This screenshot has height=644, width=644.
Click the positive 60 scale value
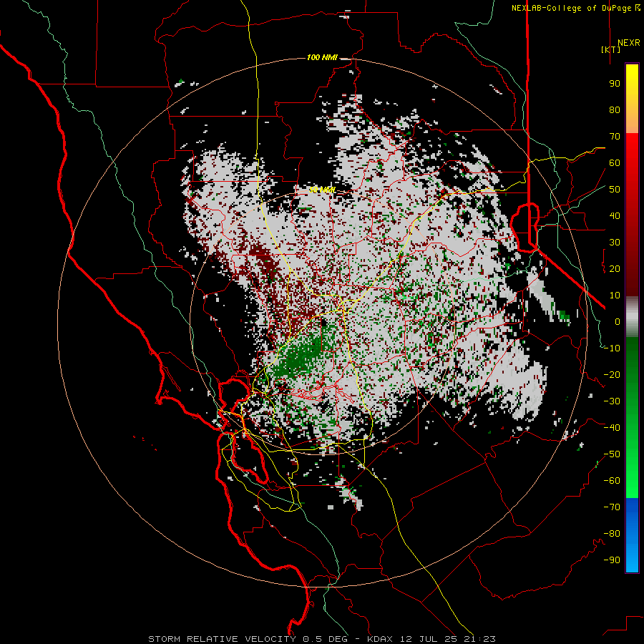615,162
